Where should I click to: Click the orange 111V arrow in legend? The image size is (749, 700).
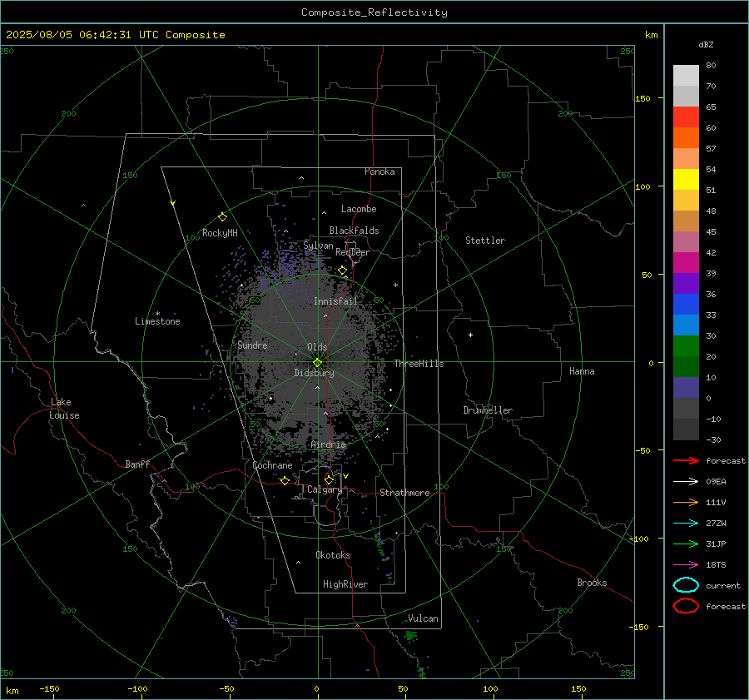(686, 502)
